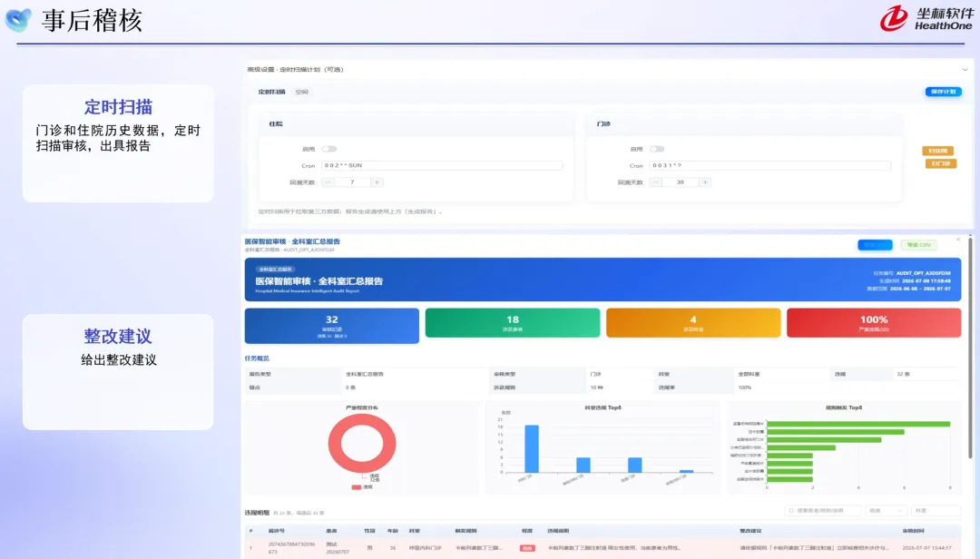The height and width of the screenshot is (559, 980).
Task: Click the tallest blue bar in 科室违规 Top8
Action: pos(532,449)
